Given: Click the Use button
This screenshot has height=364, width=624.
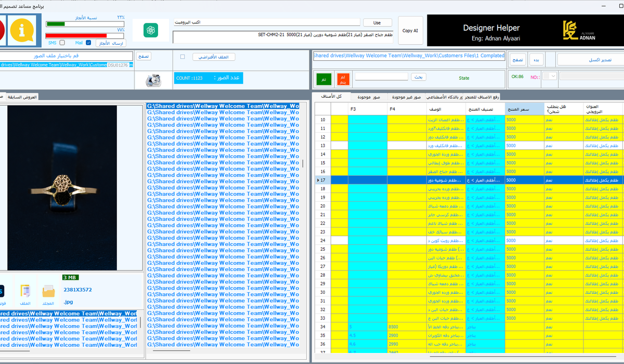Looking at the screenshot, I should pyautogui.click(x=377, y=23).
